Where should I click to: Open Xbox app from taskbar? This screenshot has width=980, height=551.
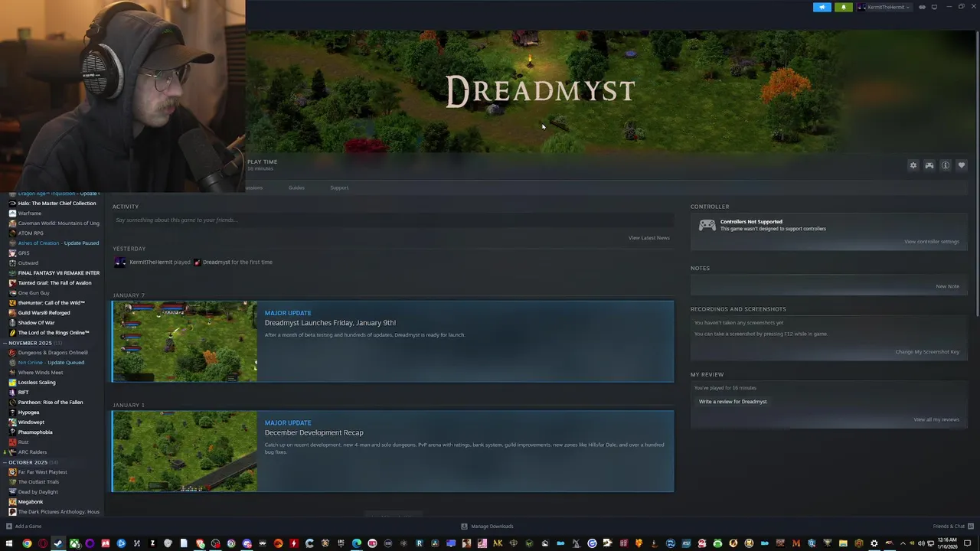coord(74,543)
